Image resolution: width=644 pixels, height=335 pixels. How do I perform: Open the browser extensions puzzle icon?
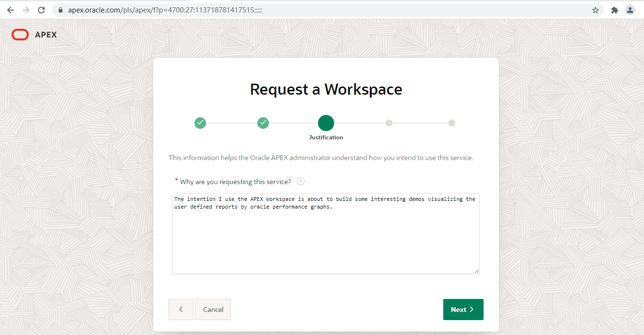[x=614, y=10]
